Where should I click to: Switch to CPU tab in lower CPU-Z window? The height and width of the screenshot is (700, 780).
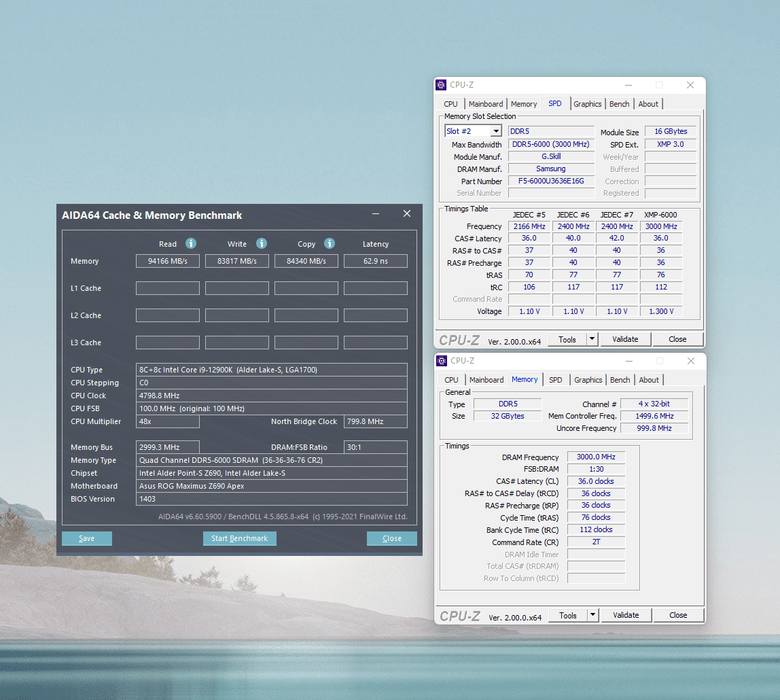(452, 380)
